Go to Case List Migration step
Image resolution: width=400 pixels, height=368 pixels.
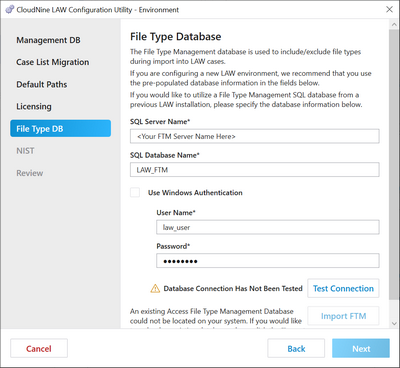[53, 62]
